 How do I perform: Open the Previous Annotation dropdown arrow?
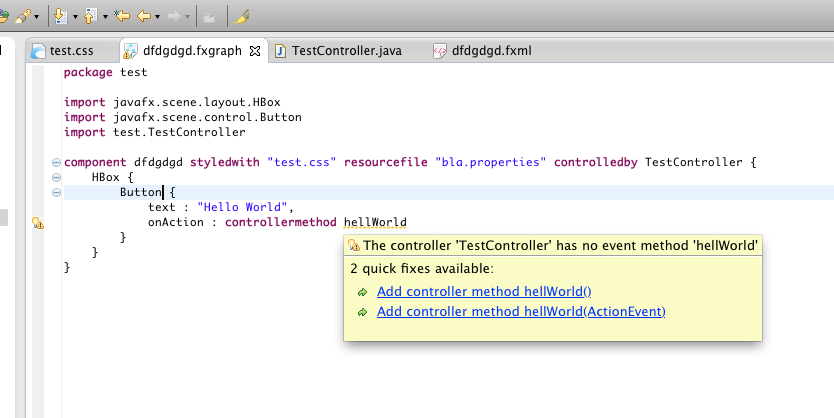tap(104, 17)
